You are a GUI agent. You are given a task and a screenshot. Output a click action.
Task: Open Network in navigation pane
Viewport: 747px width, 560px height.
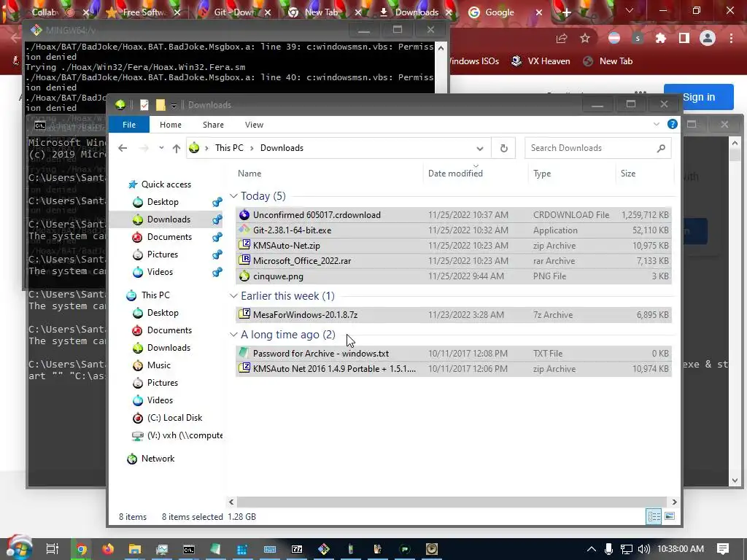click(x=158, y=459)
